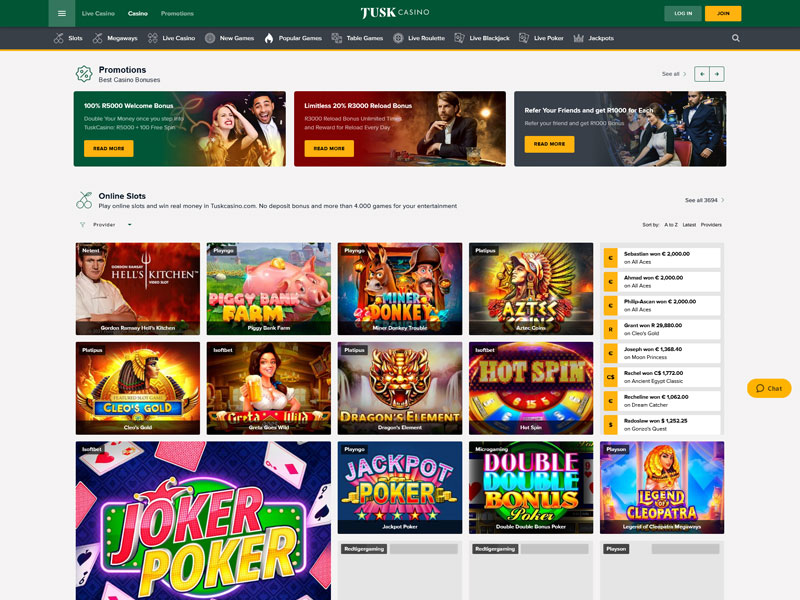Open Dragon's Element game thumbnail

point(400,388)
